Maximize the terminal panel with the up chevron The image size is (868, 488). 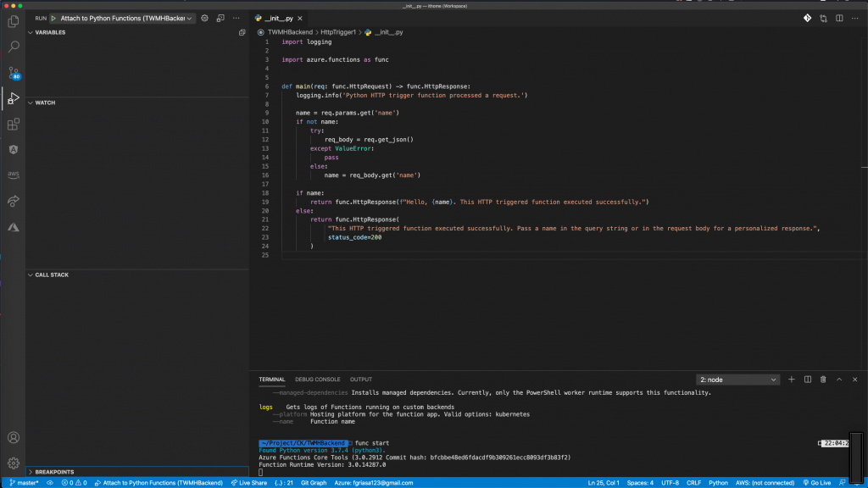pos(839,380)
